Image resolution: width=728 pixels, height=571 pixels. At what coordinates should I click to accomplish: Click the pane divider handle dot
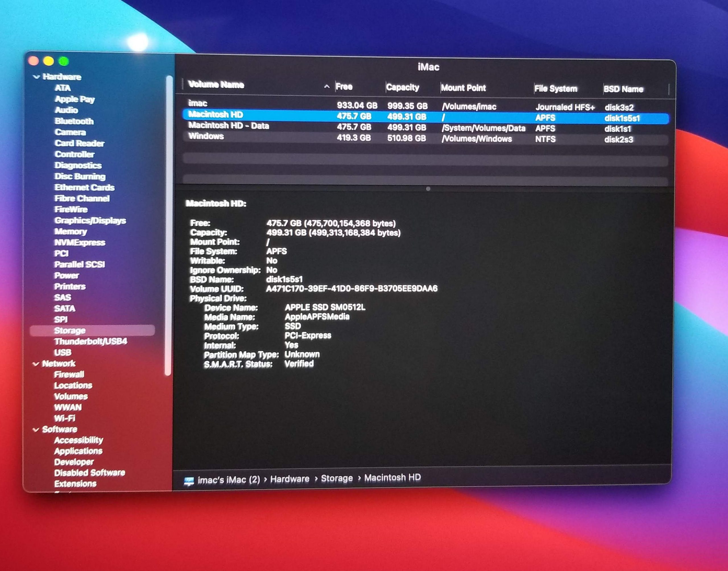428,189
